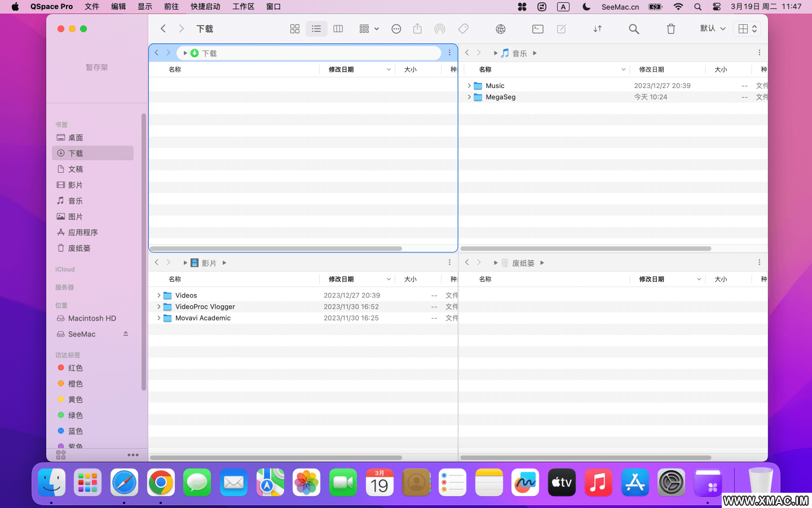Open the 快捷启动 menu

[x=205, y=7]
